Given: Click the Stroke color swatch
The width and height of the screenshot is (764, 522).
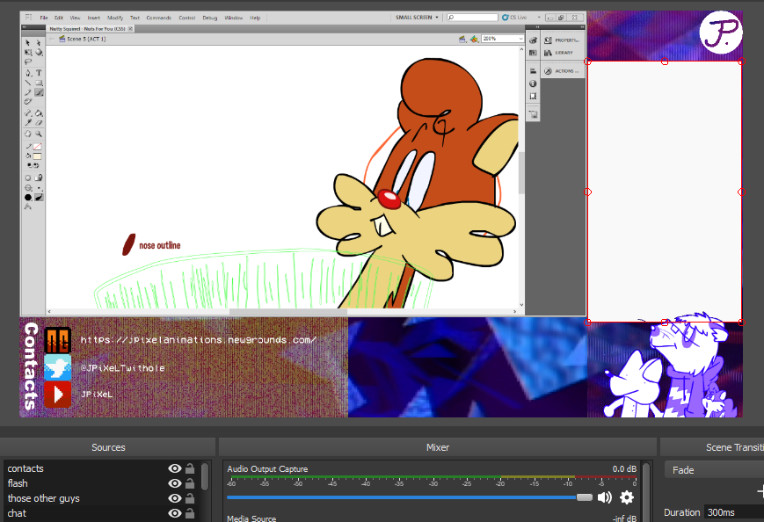Looking at the screenshot, I should coord(38,146).
